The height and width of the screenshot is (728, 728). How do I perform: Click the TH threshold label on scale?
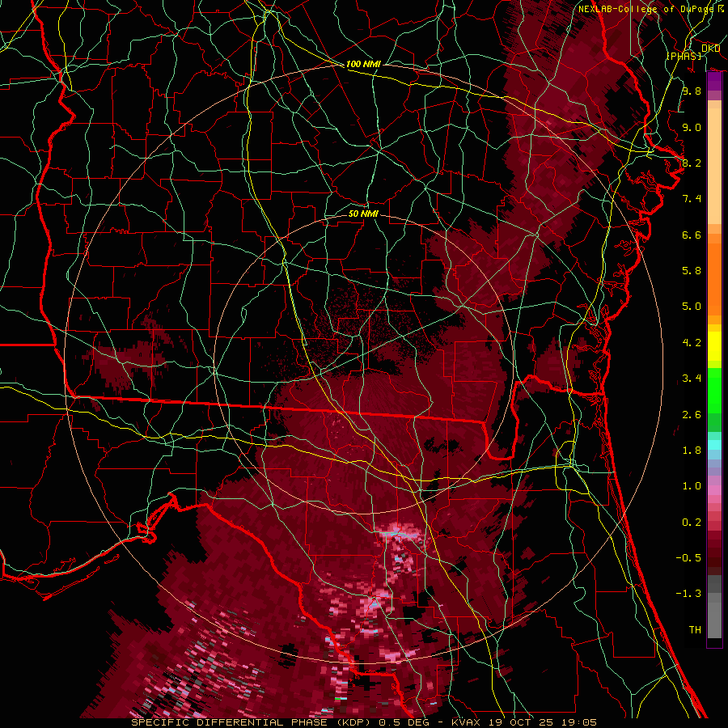pyautogui.click(x=695, y=630)
